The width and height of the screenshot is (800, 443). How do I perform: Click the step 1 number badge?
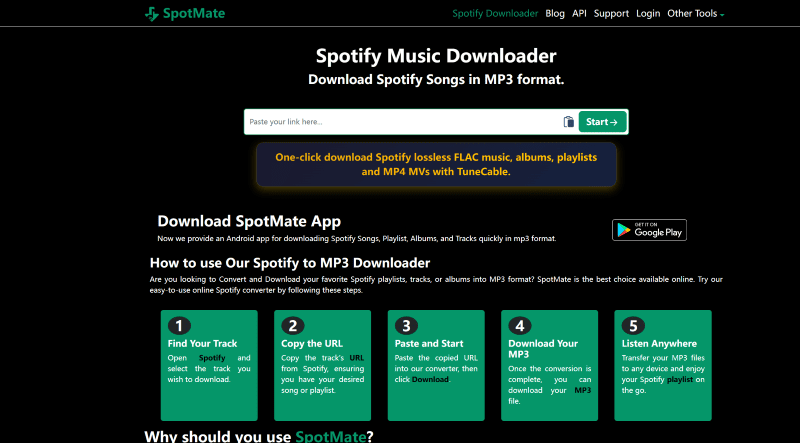pos(179,326)
